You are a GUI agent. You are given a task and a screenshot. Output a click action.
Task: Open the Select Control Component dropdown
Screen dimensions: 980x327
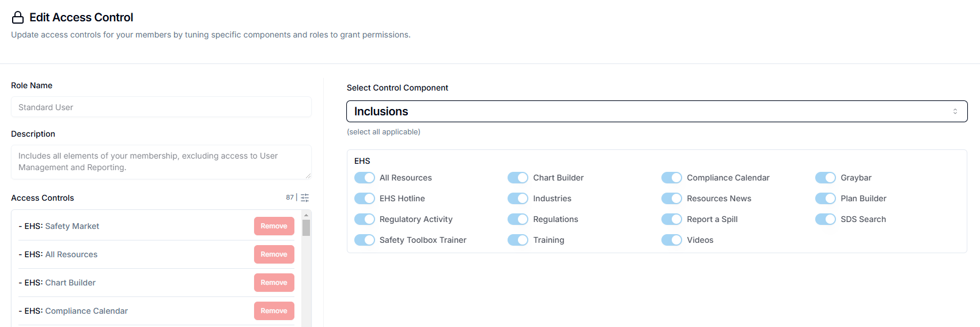[x=656, y=111]
